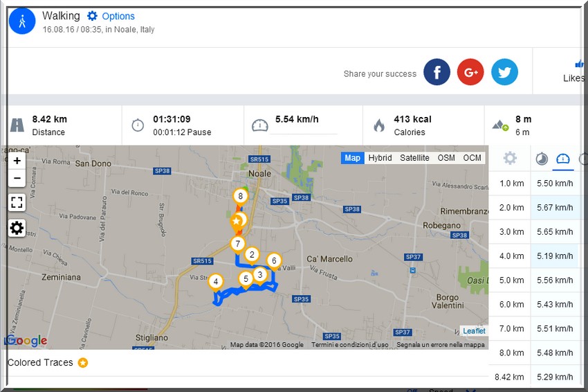Open the lap table settings gear

click(x=510, y=159)
